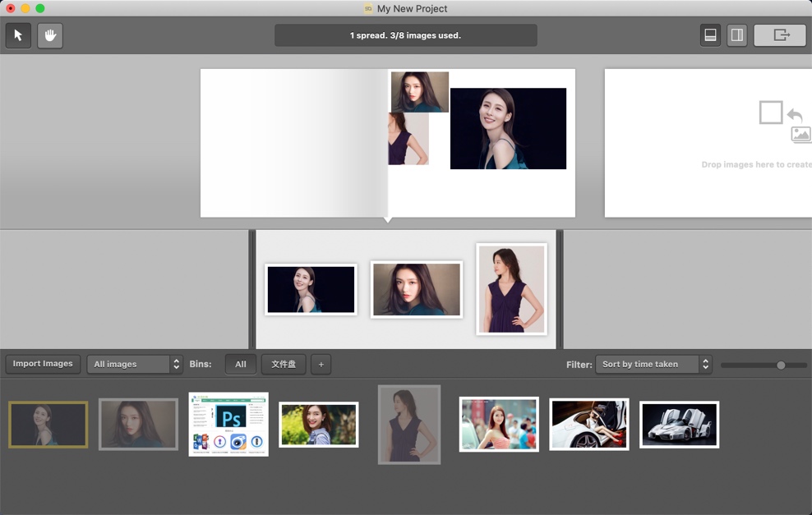This screenshot has width=812, height=515.
Task: Select the arrow pointer tool
Action: click(x=18, y=35)
